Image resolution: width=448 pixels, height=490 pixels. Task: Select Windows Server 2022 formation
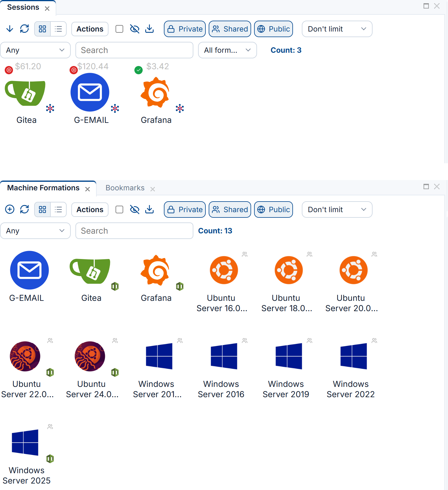click(x=354, y=356)
